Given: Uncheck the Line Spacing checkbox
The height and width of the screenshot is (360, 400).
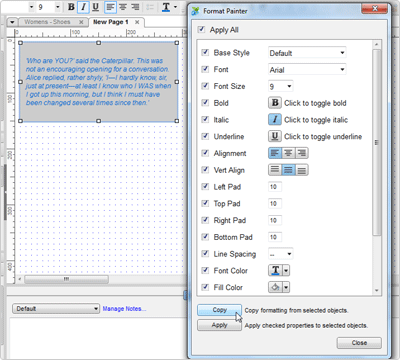Looking at the screenshot, I should click(205, 253).
